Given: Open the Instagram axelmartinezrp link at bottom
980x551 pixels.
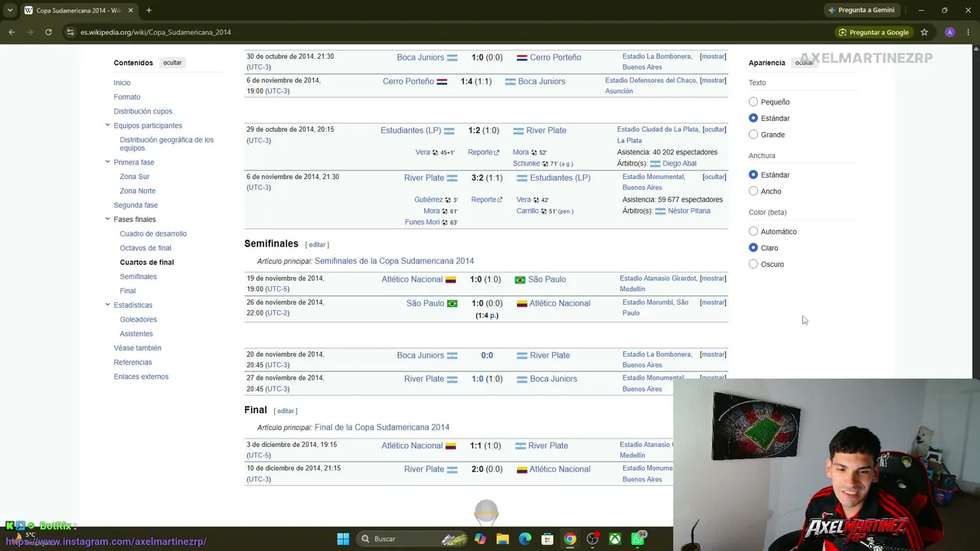Looking at the screenshot, I should (x=106, y=542).
